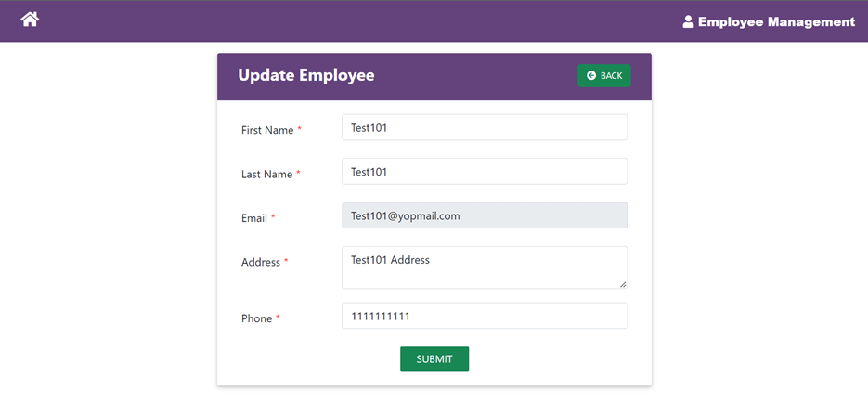
Task: Click the disabled Email field
Action: 484,215
